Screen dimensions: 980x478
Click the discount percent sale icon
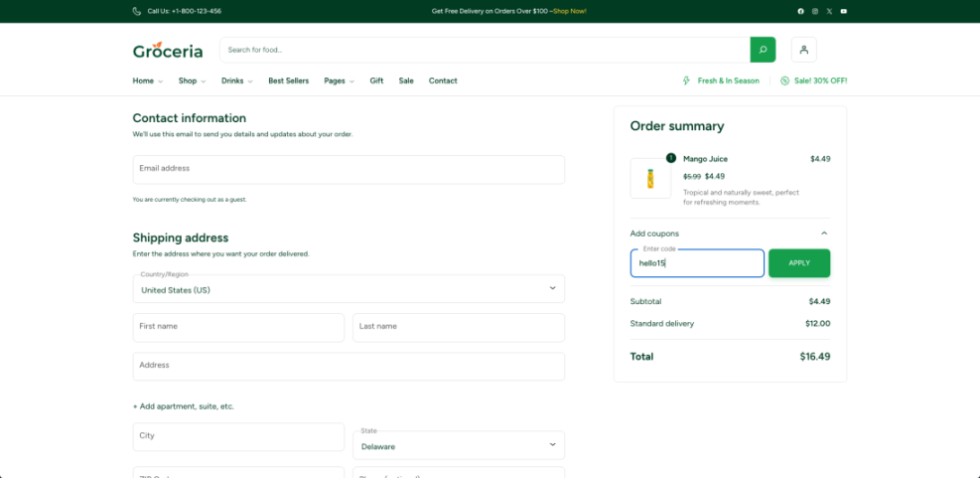(x=785, y=80)
